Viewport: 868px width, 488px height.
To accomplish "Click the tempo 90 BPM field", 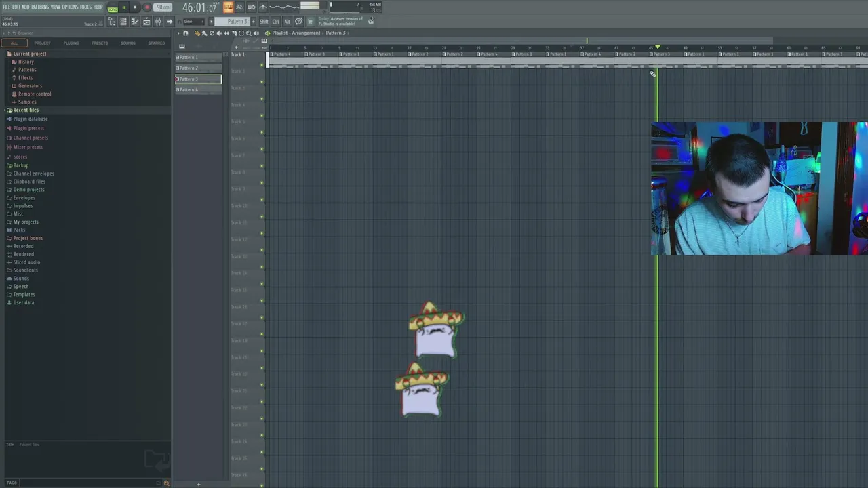I will [163, 7].
